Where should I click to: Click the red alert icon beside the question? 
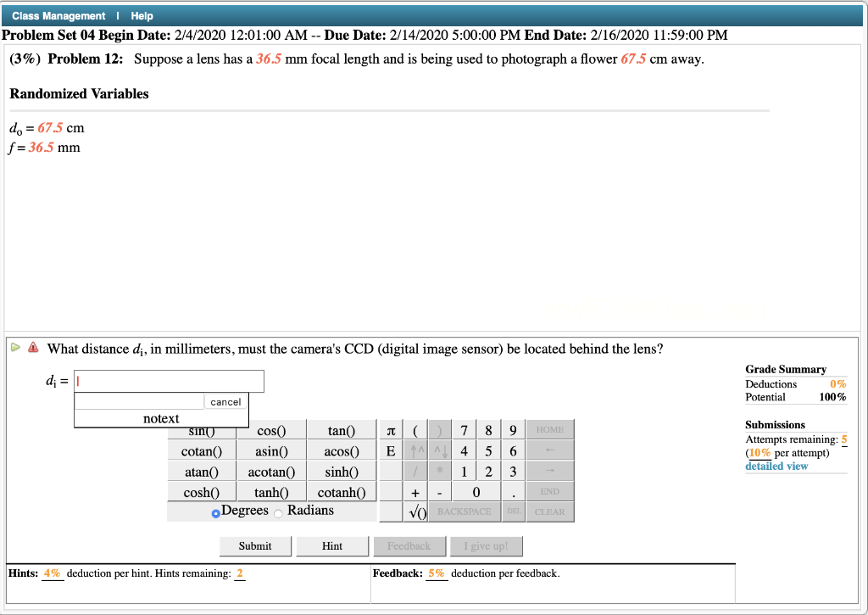(x=32, y=348)
